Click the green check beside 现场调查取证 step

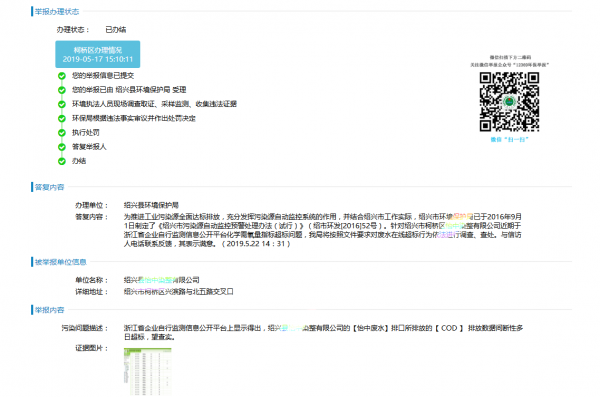point(62,104)
